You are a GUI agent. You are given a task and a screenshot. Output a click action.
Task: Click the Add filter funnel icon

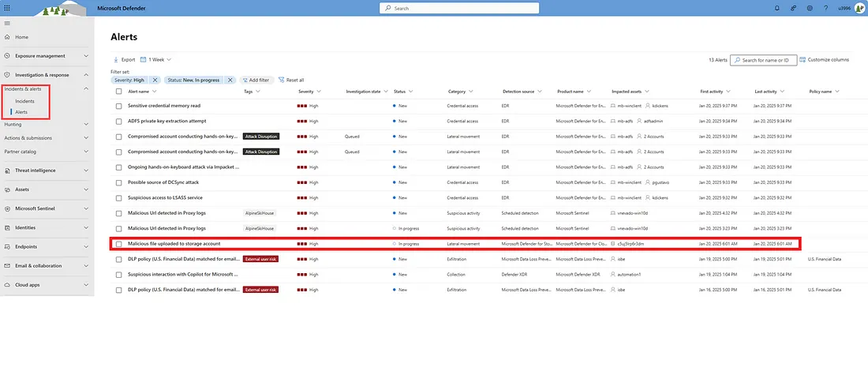(245, 80)
